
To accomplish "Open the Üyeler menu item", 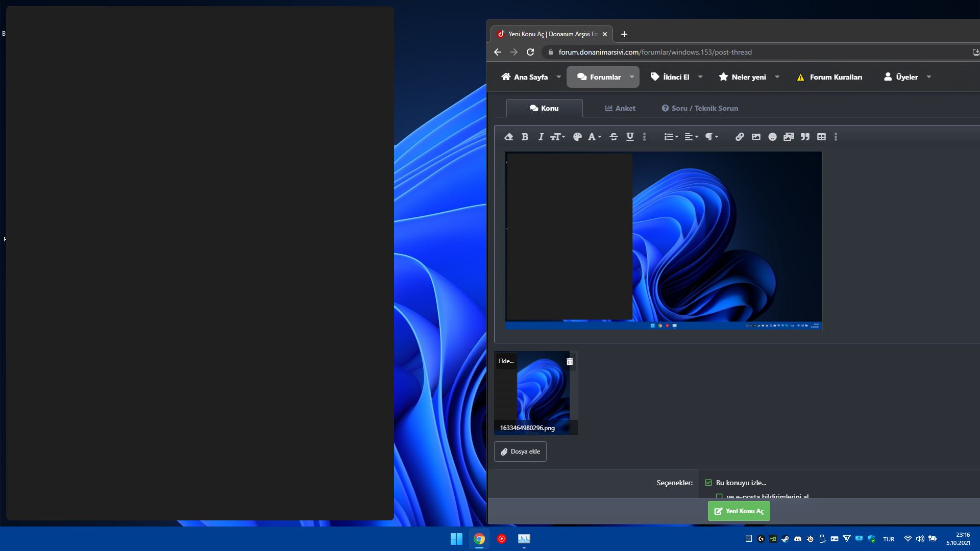I will (901, 77).
